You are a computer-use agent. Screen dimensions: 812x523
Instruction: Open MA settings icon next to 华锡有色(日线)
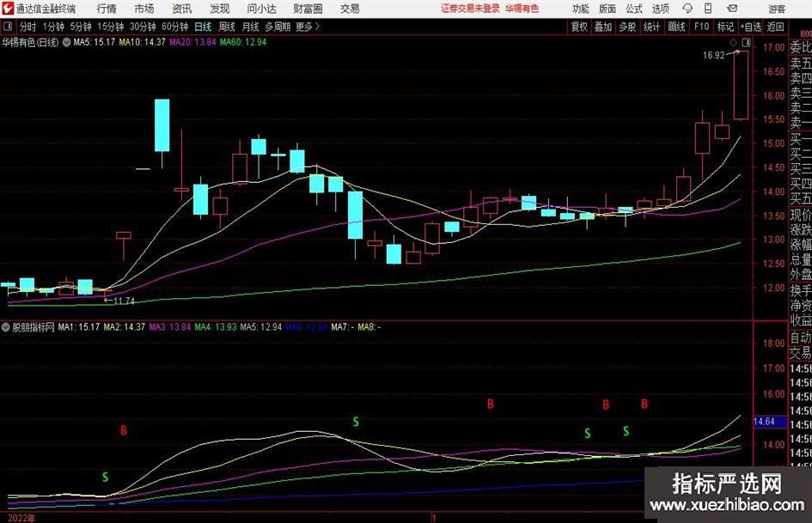click(x=66, y=42)
